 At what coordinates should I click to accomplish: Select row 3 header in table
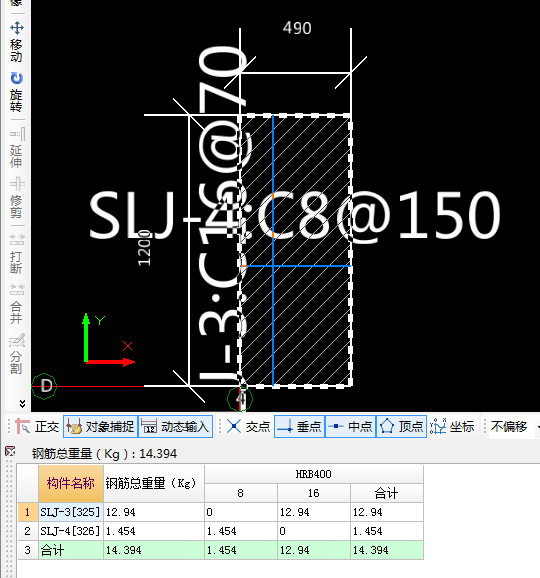(28, 550)
